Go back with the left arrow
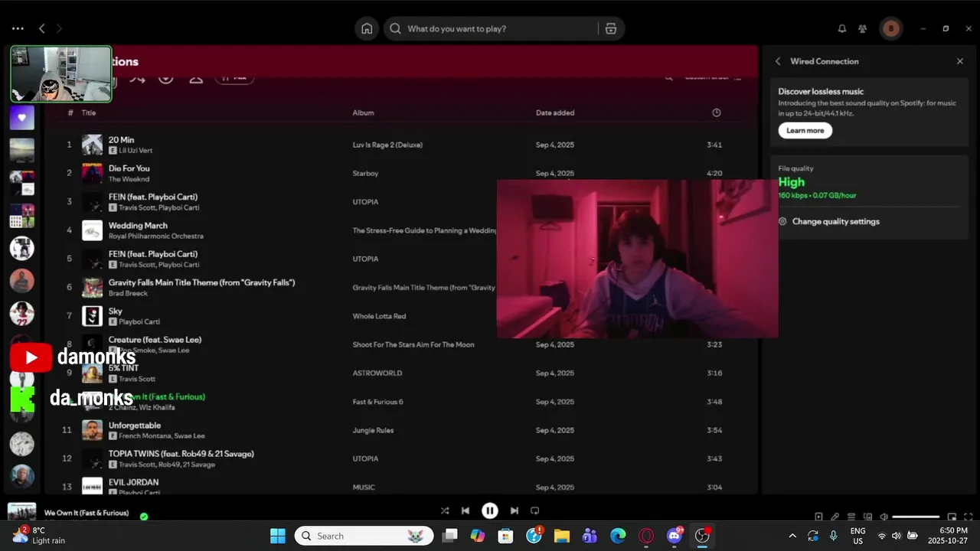Image resolution: width=980 pixels, height=551 pixels. tap(42, 28)
